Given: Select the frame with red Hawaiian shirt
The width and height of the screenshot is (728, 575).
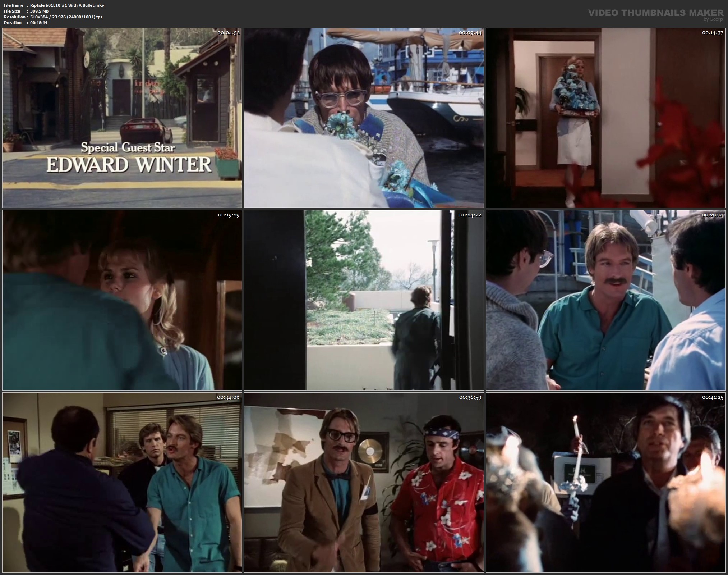Looking at the screenshot, I should (x=364, y=483).
